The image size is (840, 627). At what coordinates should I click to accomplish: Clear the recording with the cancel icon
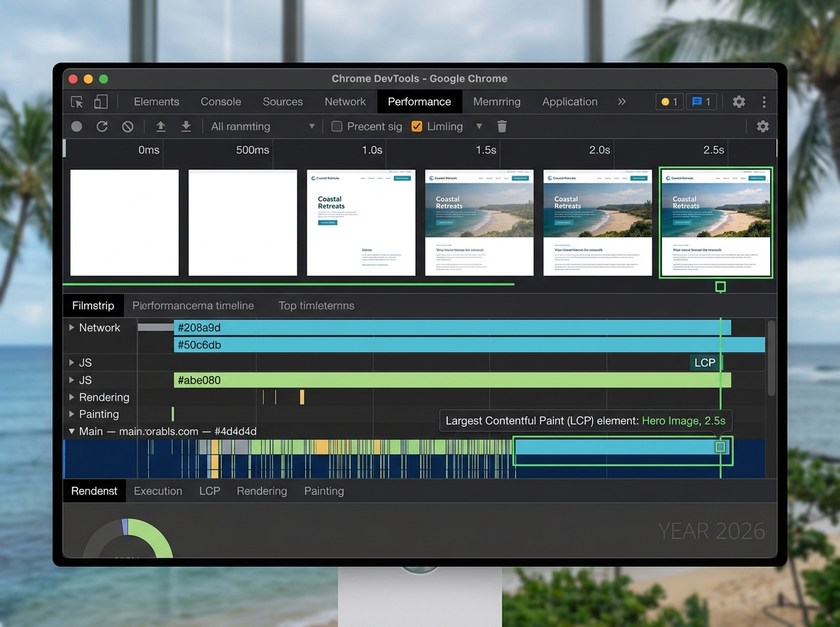pyautogui.click(x=127, y=127)
